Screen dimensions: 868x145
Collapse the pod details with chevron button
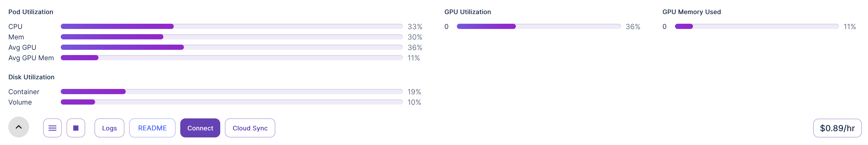click(18, 127)
